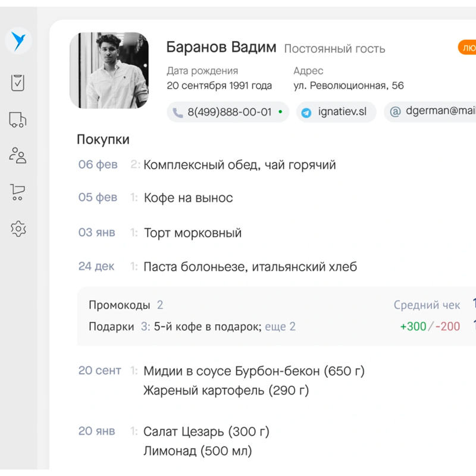476x476 pixels.
Task: Open the tasks clipboard checkmark icon
Action: click(18, 83)
